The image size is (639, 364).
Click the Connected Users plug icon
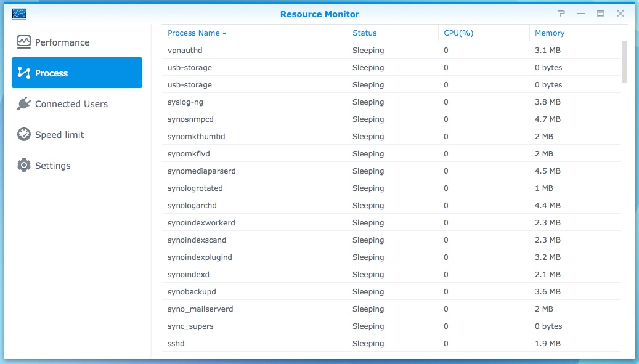[x=23, y=103]
